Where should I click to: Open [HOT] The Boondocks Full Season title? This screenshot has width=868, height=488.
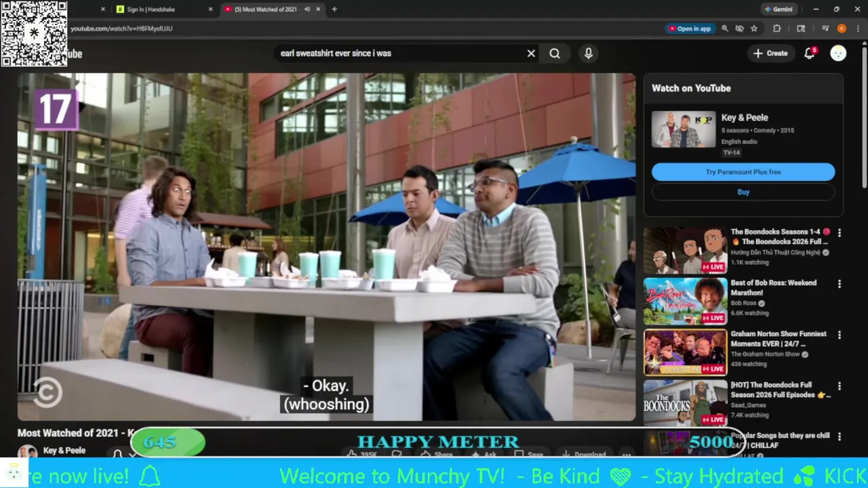781,390
